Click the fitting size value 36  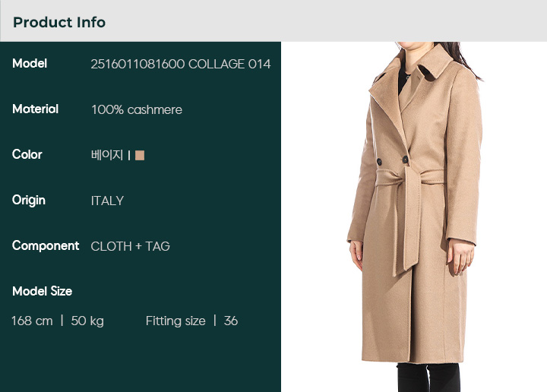(231, 321)
